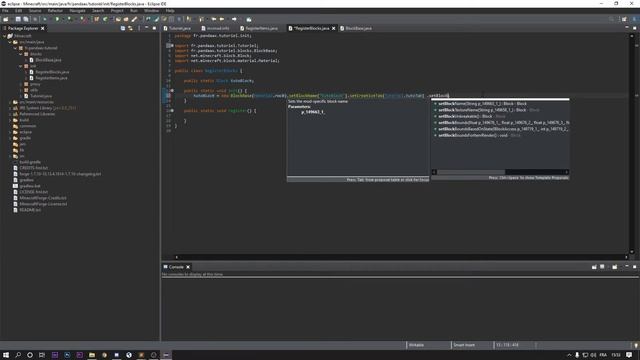This screenshot has width=640, height=360.
Task: Open the Package Explorer View Menu
Action: tap(139, 28)
